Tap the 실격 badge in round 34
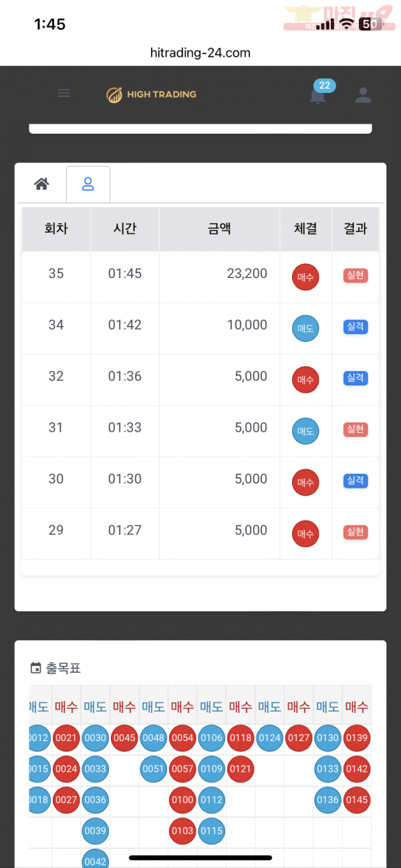 [x=356, y=327]
